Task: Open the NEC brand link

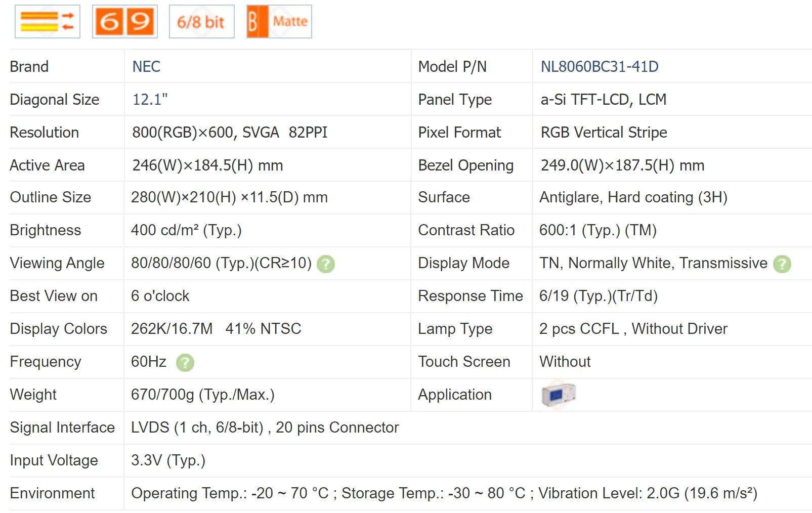Action: 146,67
